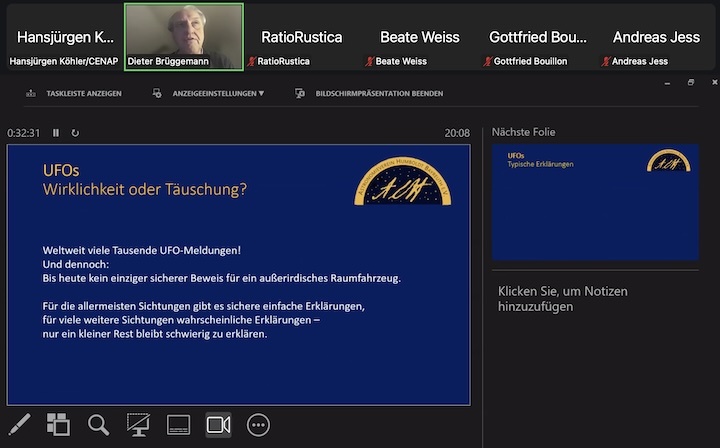Toggle subtitles with the caption icon
720x448 pixels.
[178, 424]
